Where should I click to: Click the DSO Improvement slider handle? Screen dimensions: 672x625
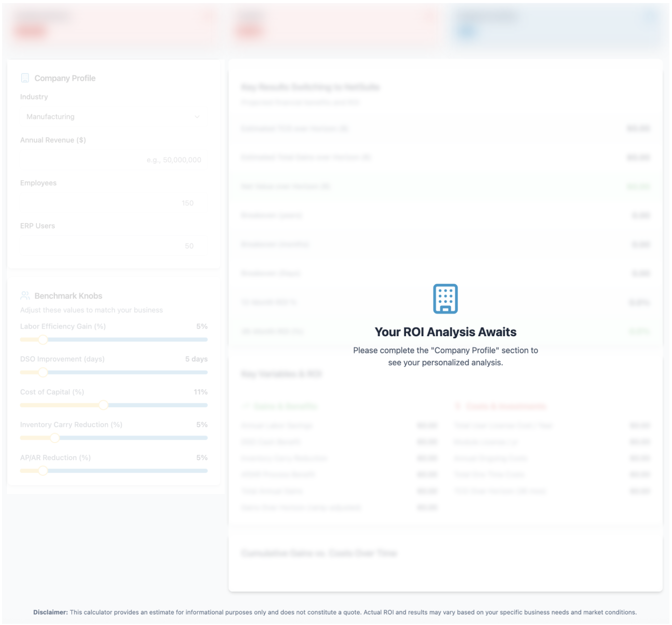pyautogui.click(x=43, y=372)
